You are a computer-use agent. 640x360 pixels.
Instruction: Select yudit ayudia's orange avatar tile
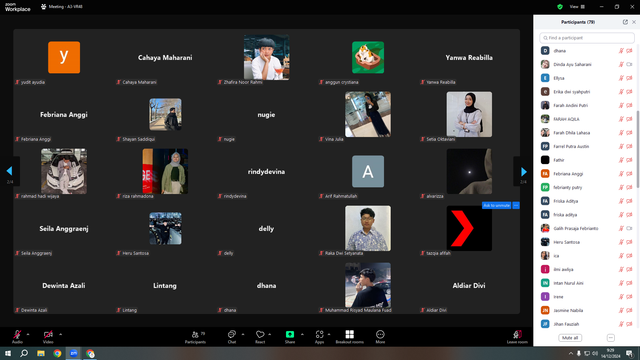pos(64,57)
